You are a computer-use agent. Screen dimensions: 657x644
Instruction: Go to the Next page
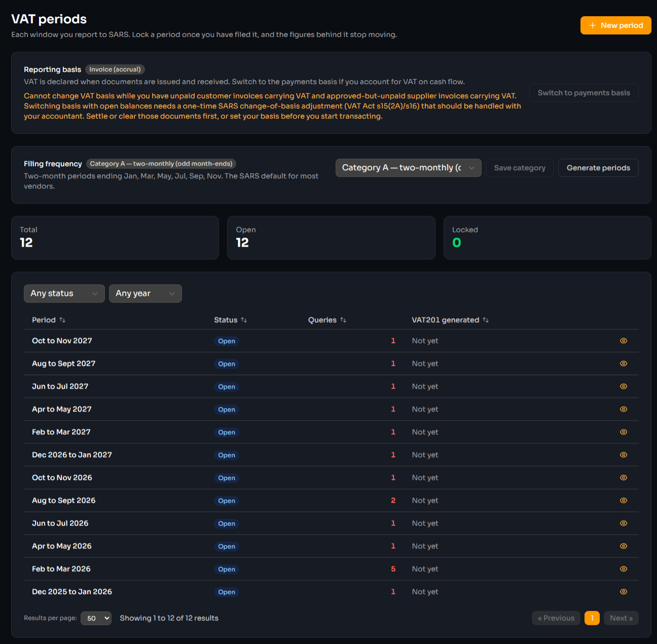pos(622,618)
